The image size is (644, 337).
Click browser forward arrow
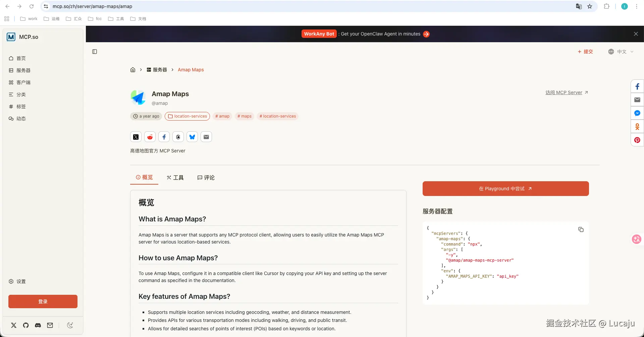pos(19,6)
